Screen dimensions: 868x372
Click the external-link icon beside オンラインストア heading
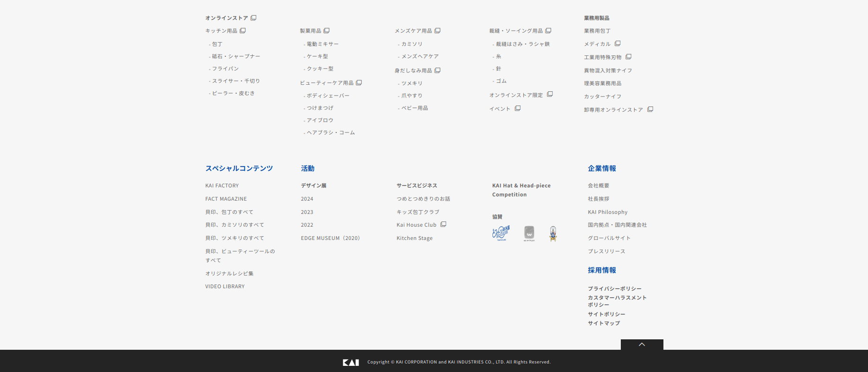[253, 18]
